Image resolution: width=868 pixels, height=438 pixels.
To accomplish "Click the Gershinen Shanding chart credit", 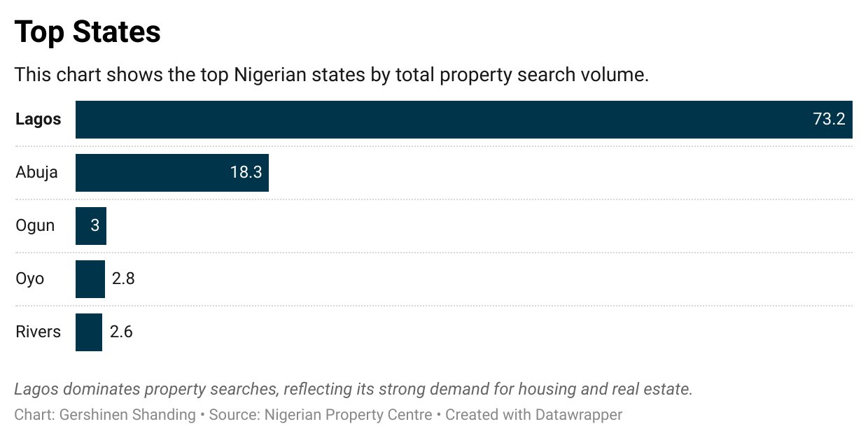I will click(x=127, y=415).
